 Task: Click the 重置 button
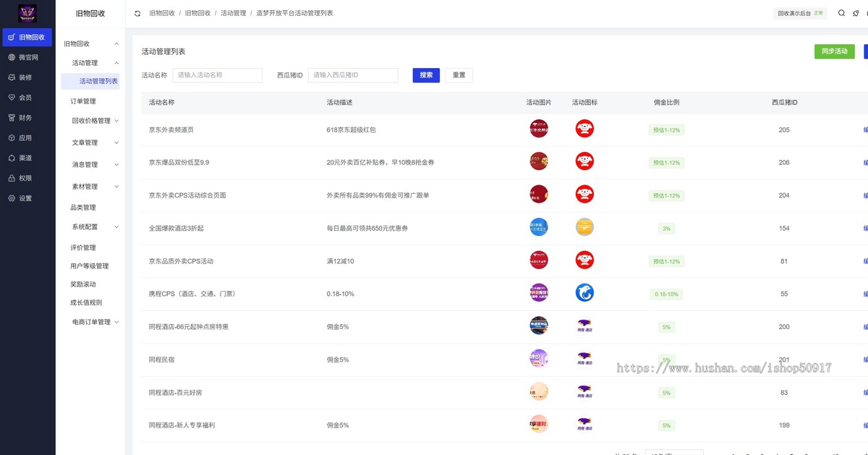coord(459,75)
